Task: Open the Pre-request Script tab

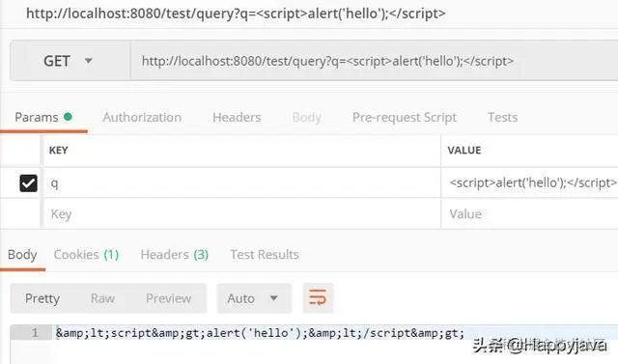Action: (405, 117)
